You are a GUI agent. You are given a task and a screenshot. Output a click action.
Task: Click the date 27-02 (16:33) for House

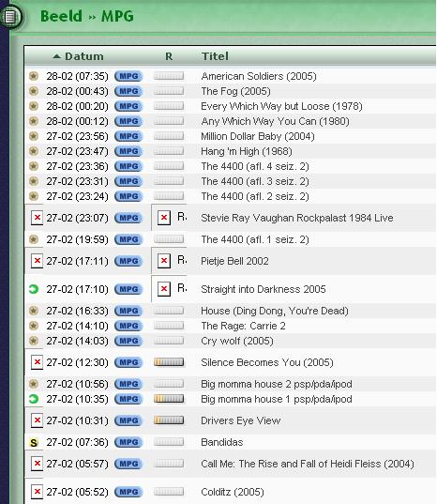pos(78,311)
